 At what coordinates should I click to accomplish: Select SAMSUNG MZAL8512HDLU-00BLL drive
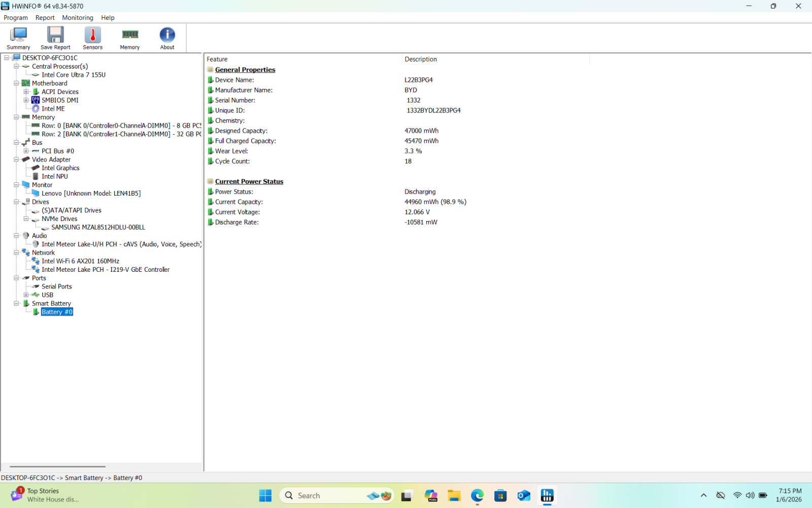[98, 227]
